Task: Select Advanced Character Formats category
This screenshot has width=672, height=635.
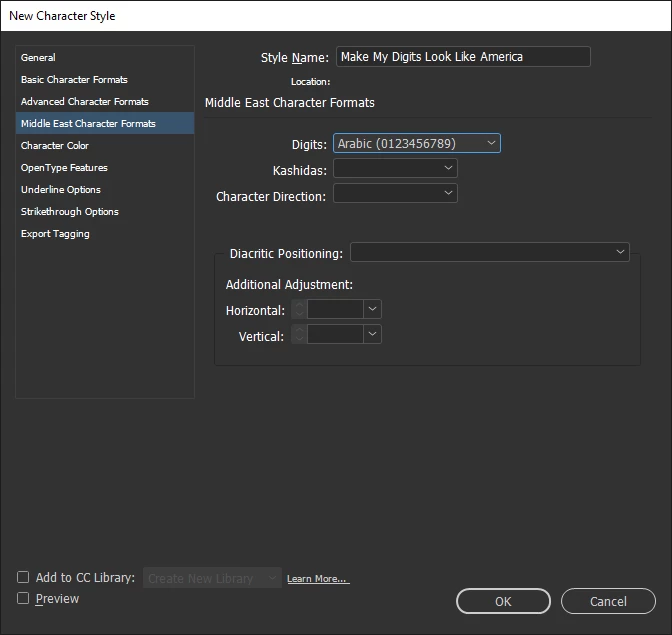Action: coord(105,102)
